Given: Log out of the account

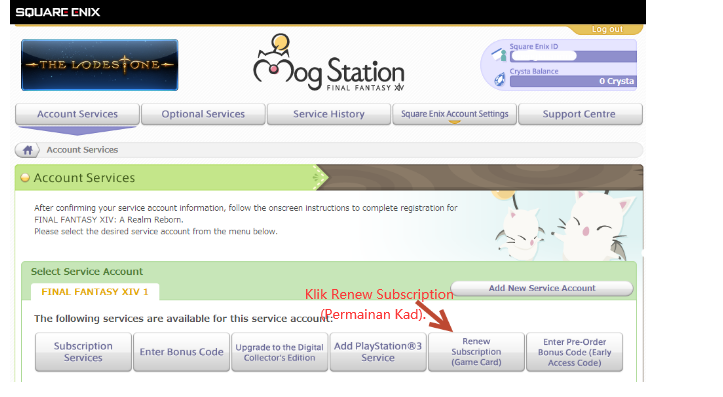Looking at the screenshot, I should [x=607, y=29].
